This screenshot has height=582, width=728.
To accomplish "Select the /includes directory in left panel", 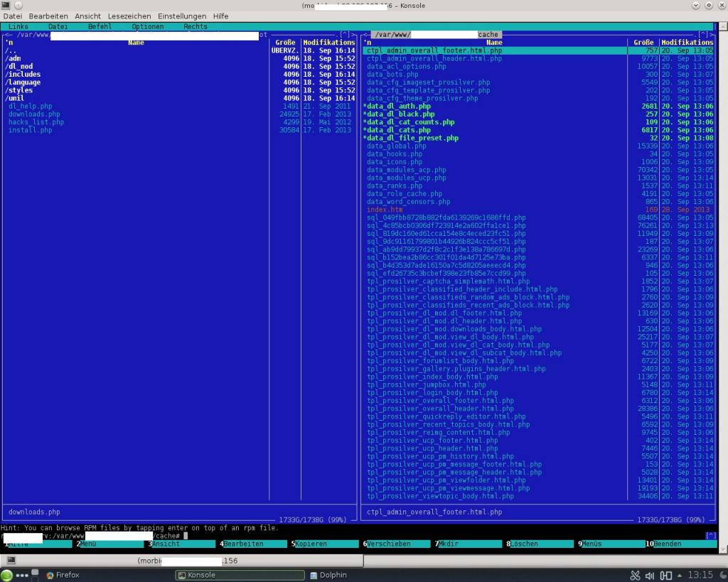I will 23,74.
